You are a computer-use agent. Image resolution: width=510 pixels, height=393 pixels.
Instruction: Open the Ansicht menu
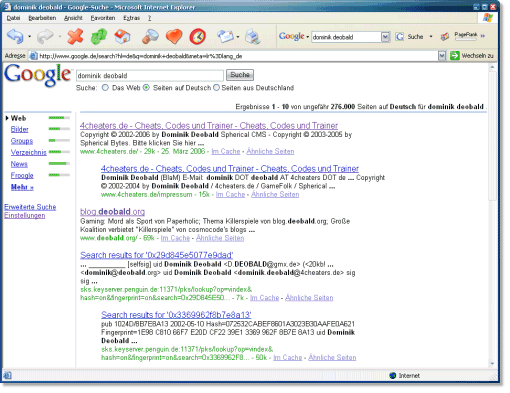point(73,18)
